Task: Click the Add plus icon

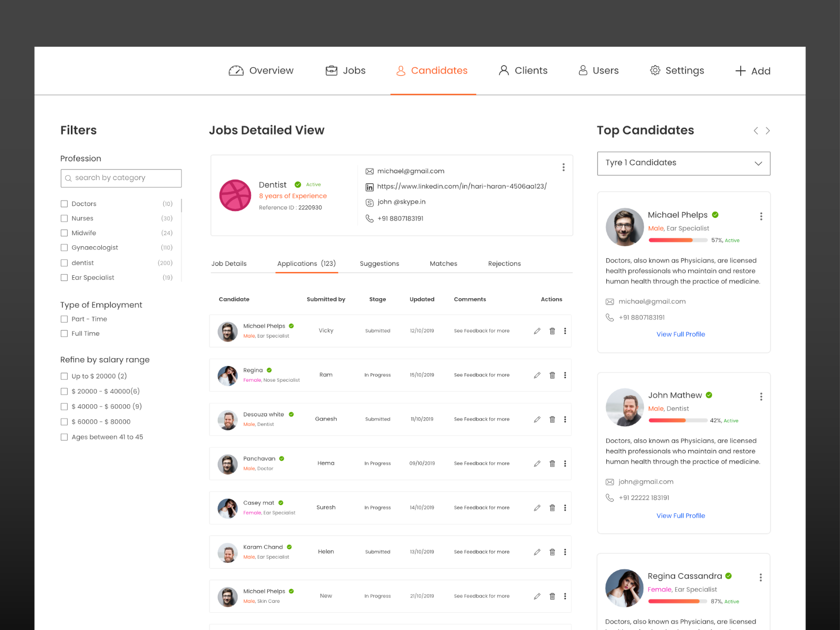Action: (740, 70)
